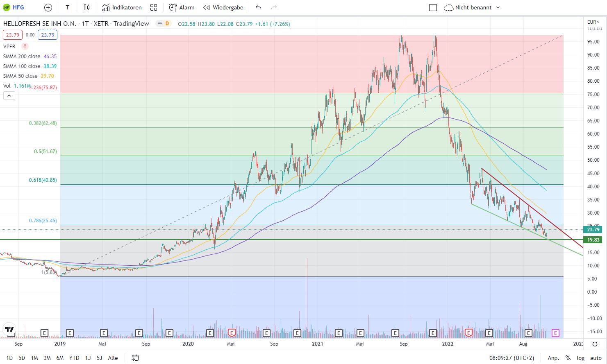Toggle the auto scale

click(596, 358)
